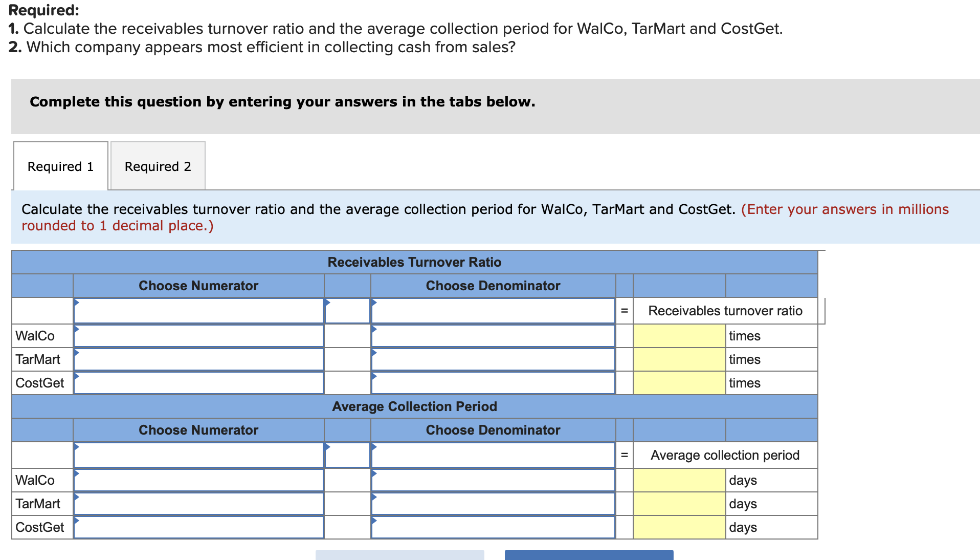
Task: Open the Choose Numerator dropdown for WalCo turnover
Action: coord(199,336)
